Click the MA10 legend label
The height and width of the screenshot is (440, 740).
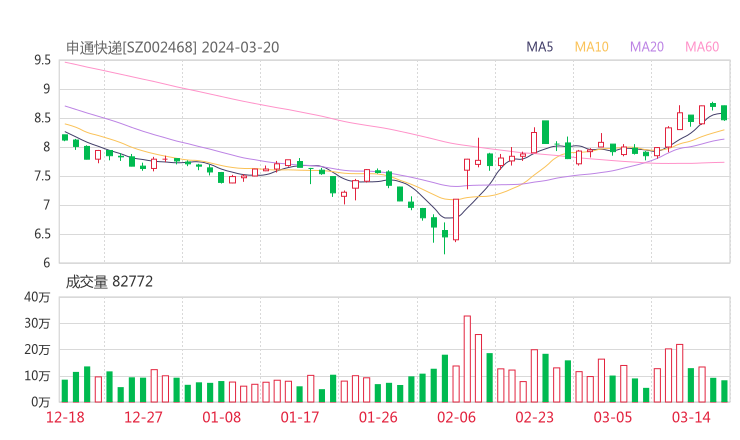[591, 47]
